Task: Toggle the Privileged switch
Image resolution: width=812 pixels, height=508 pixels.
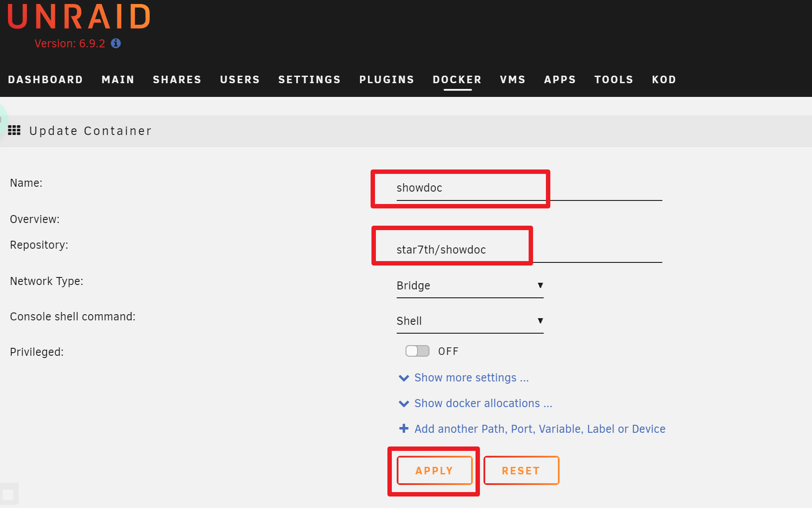Action: click(418, 351)
